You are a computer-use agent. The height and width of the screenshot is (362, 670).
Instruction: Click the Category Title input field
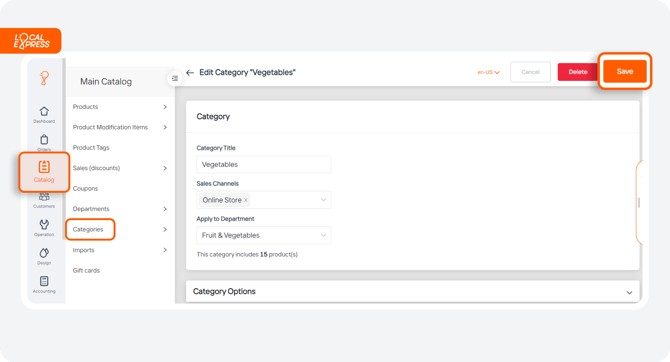click(264, 165)
